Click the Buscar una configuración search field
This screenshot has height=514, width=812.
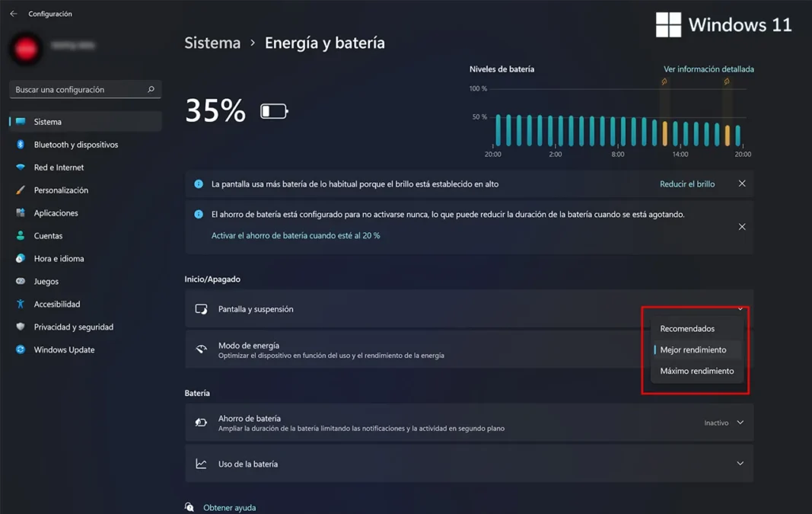[x=84, y=89]
